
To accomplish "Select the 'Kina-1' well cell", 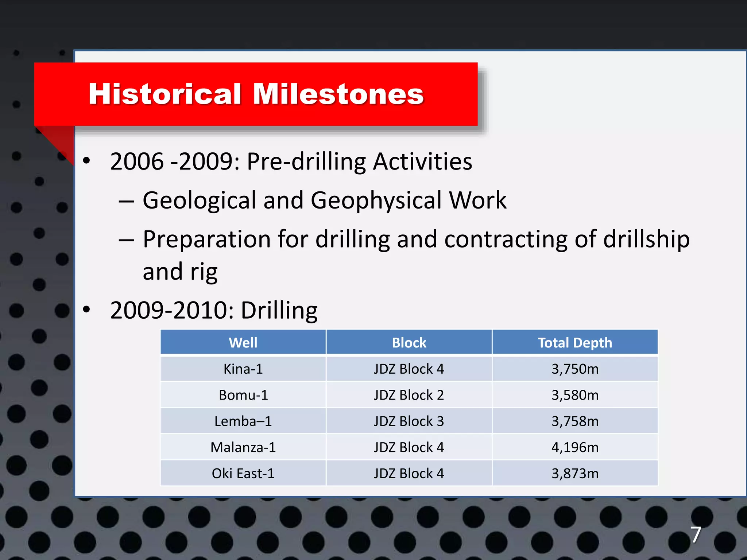I will (x=243, y=369).
